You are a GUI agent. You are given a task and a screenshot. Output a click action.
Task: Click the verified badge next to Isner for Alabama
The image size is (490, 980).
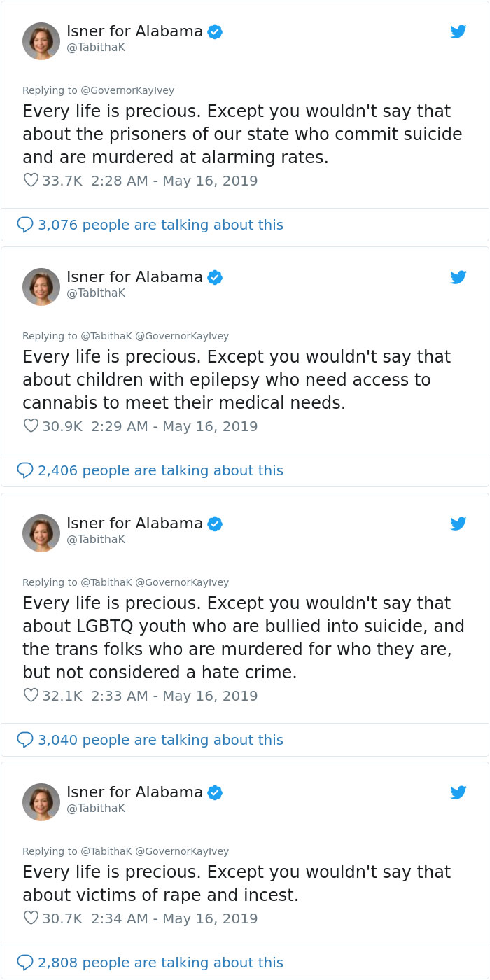click(215, 31)
